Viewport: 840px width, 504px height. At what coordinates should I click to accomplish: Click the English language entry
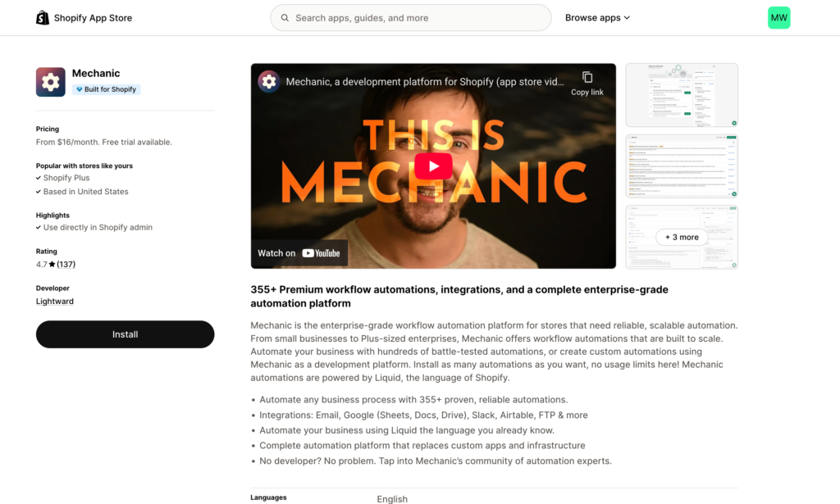pos(391,498)
